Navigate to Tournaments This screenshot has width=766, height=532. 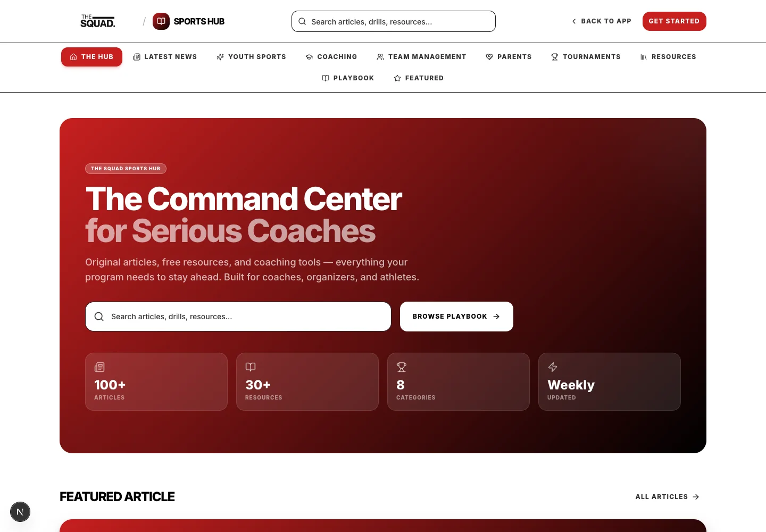(586, 57)
